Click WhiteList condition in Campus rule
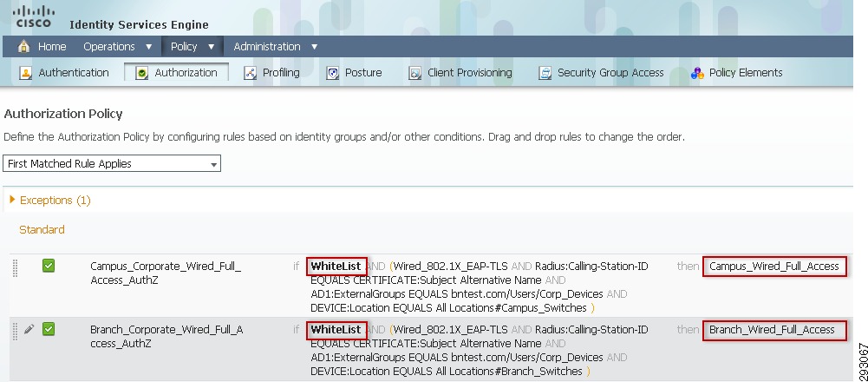This screenshot has width=868, height=382. (336, 267)
